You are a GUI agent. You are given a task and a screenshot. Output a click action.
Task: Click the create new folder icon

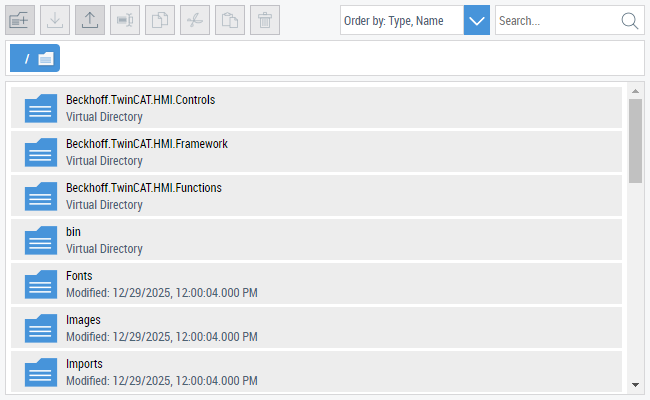(20, 20)
